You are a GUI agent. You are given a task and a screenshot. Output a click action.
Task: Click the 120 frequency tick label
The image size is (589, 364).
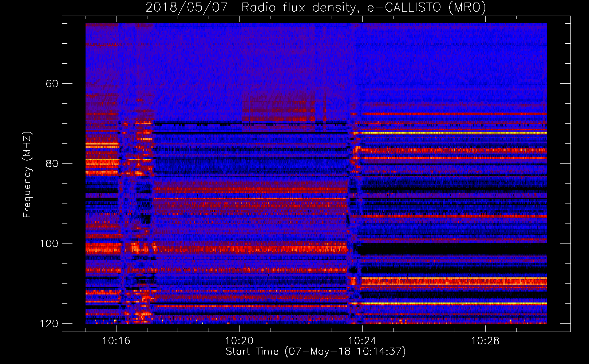[x=48, y=324]
